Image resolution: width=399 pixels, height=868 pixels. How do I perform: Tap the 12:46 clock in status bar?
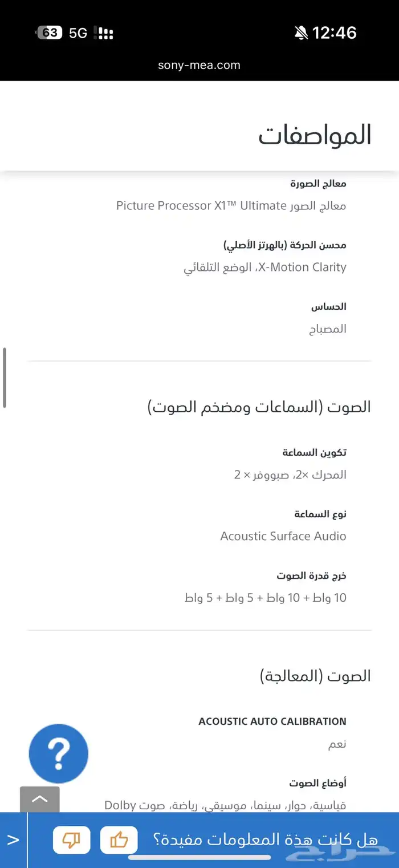click(335, 33)
